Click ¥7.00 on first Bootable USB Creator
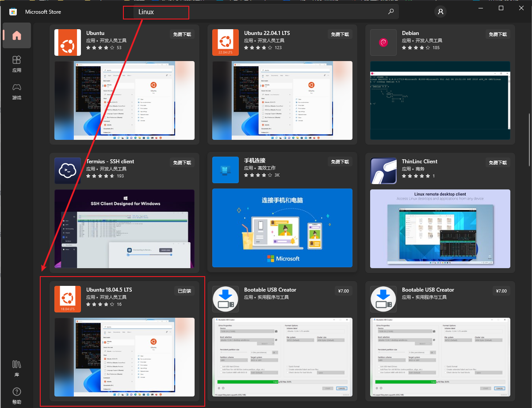This screenshot has width=532, height=408. point(344,291)
